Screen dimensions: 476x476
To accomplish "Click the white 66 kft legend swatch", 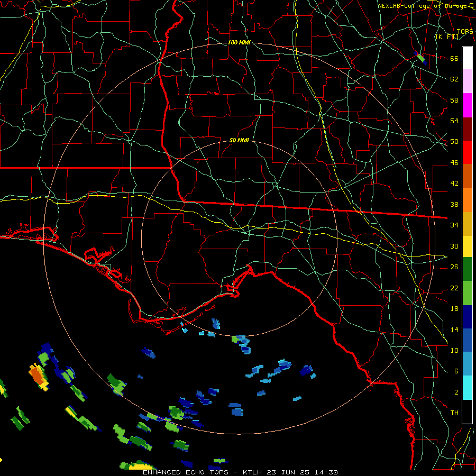I will (467, 58).
